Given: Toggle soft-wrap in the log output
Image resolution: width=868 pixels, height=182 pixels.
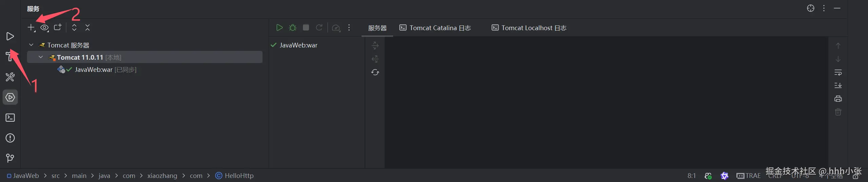Looking at the screenshot, I should pyautogui.click(x=838, y=73).
